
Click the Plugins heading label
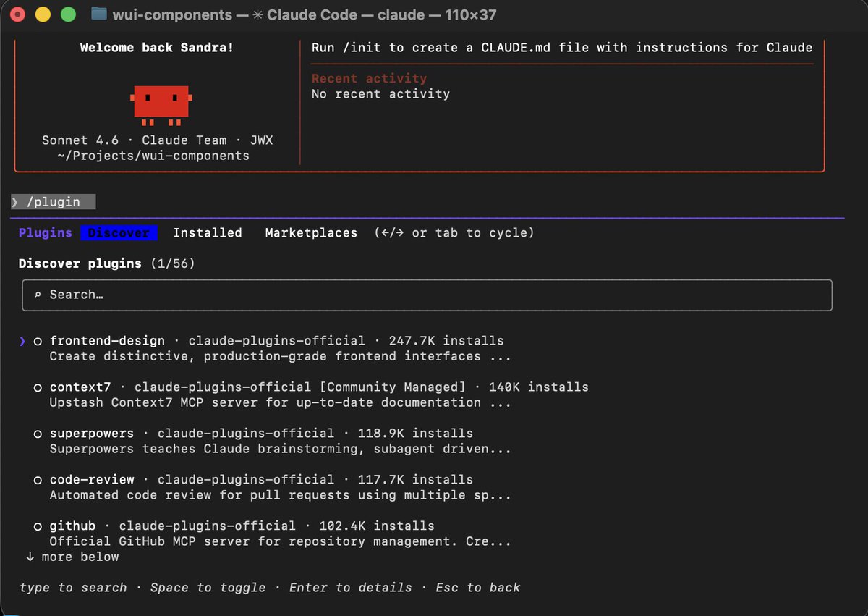[x=46, y=232]
